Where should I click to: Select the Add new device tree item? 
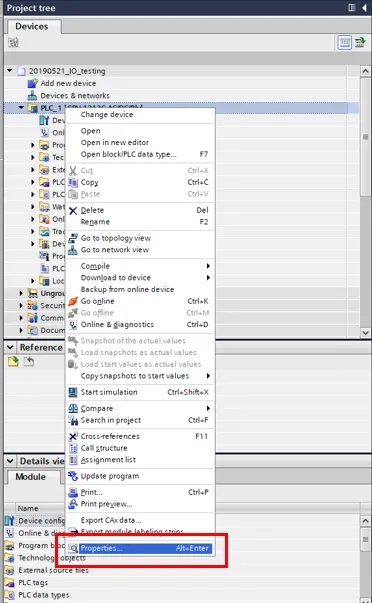(x=68, y=83)
